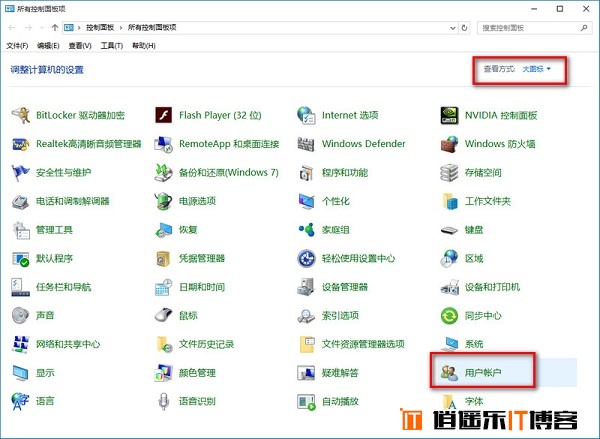Open 电源选项 battery icon
This screenshot has width=600, height=439.
[163, 201]
